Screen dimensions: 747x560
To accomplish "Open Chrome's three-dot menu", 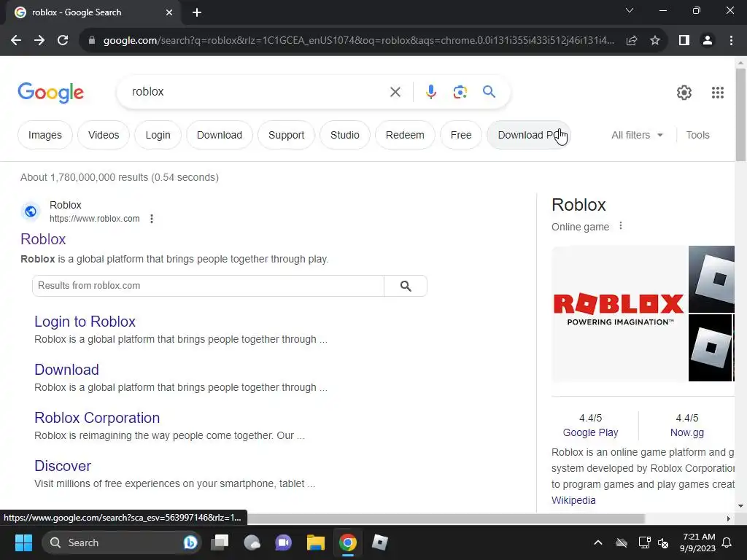I will point(731,41).
